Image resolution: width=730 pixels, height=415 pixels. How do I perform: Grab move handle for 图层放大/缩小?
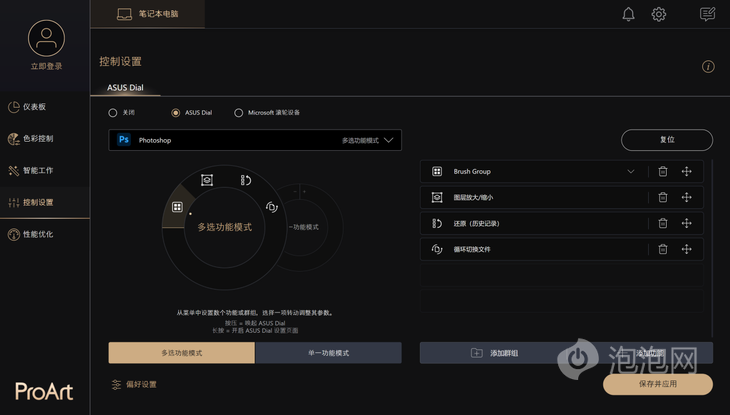[x=686, y=197]
